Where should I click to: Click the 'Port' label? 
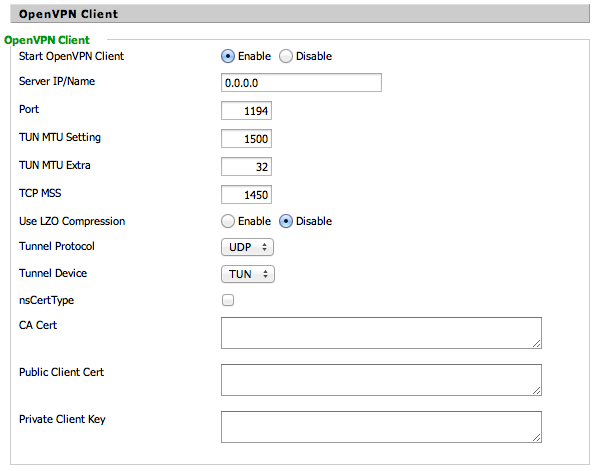[x=29, y=109]
